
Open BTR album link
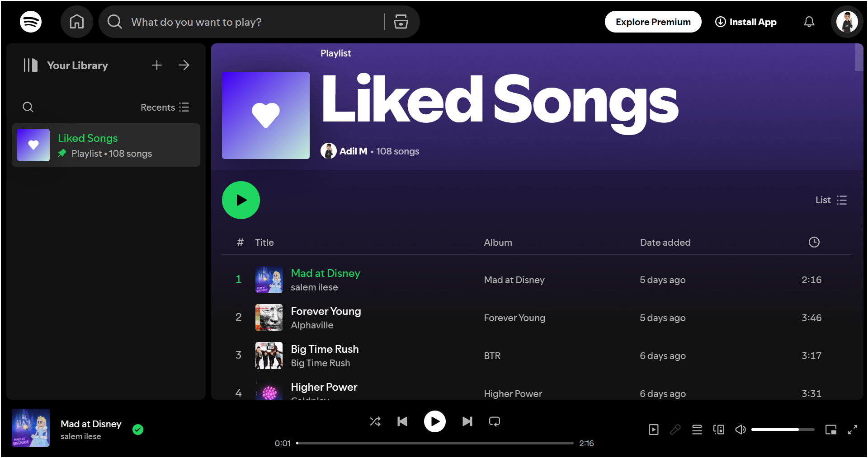492,356
